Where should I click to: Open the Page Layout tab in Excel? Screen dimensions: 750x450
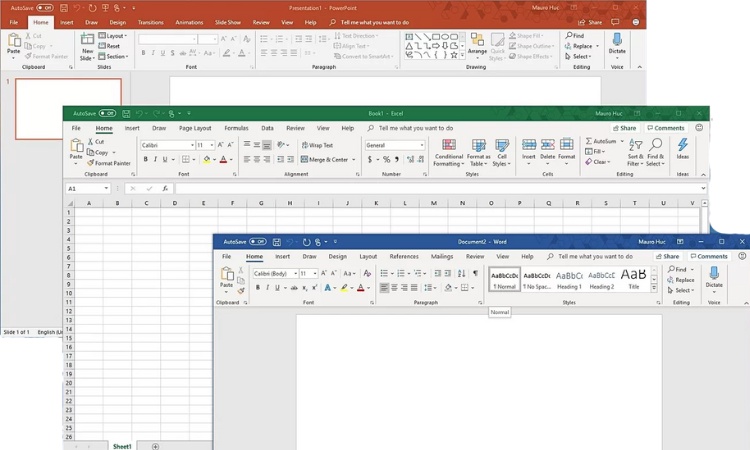(x=195, y=128)
